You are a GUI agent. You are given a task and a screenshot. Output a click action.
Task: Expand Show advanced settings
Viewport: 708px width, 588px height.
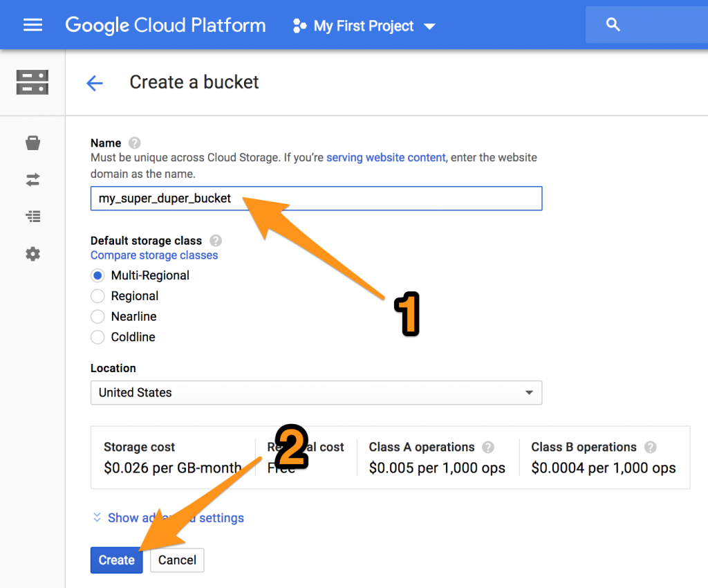point(176,517)
